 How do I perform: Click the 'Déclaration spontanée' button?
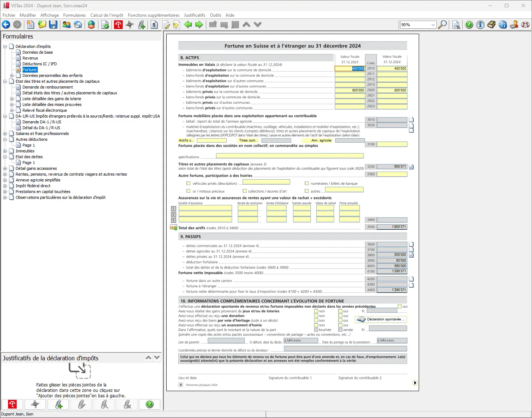(x=381, y=319)
